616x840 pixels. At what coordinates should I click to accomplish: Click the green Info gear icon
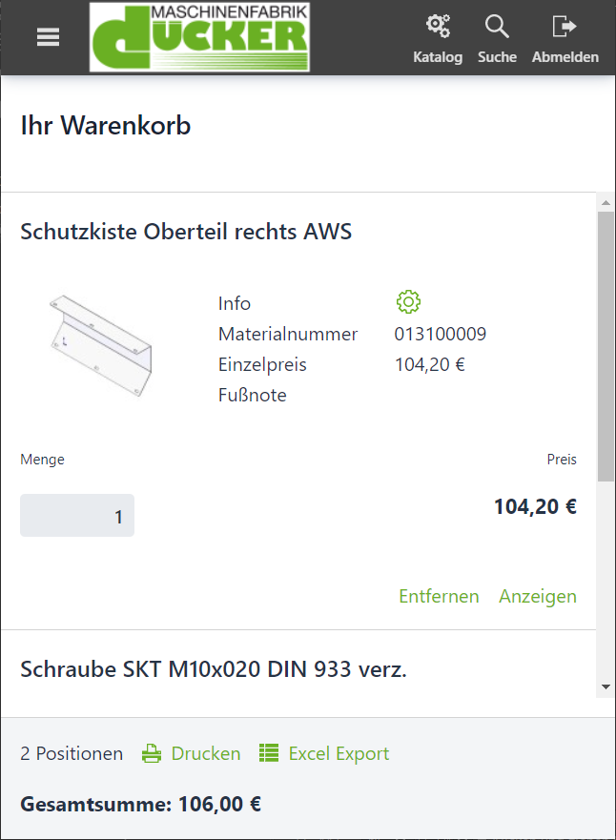tap(408, 302)
